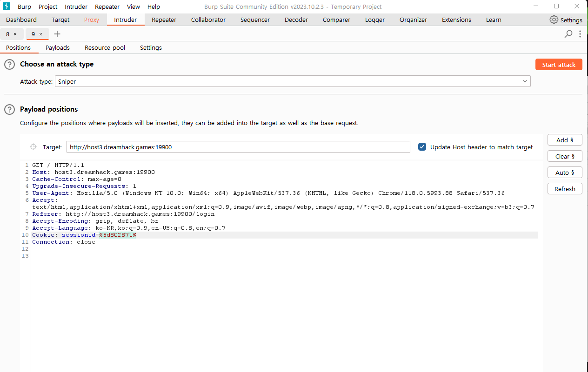The height and width of the screenshot is (372, 588).
Task: Click the Upgrade-Insecure-Requests header line
Action: point(84,186)
